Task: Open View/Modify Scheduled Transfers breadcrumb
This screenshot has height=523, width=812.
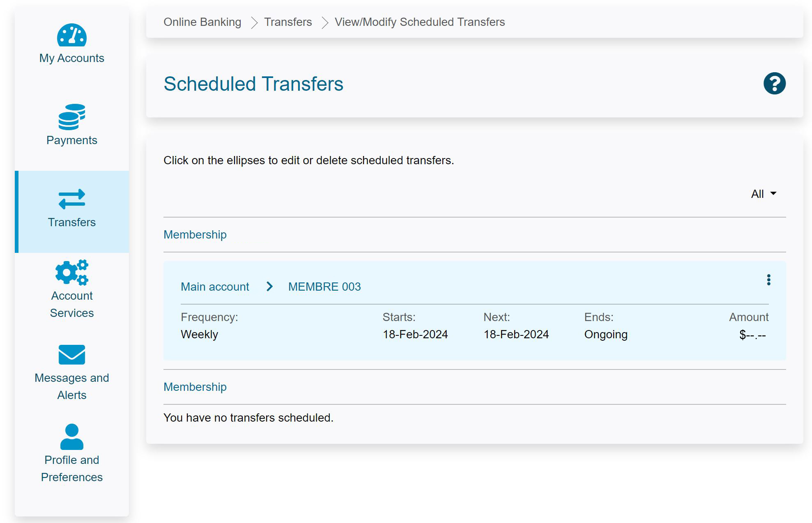Action: pyautogui.click(x=419, y=22)
